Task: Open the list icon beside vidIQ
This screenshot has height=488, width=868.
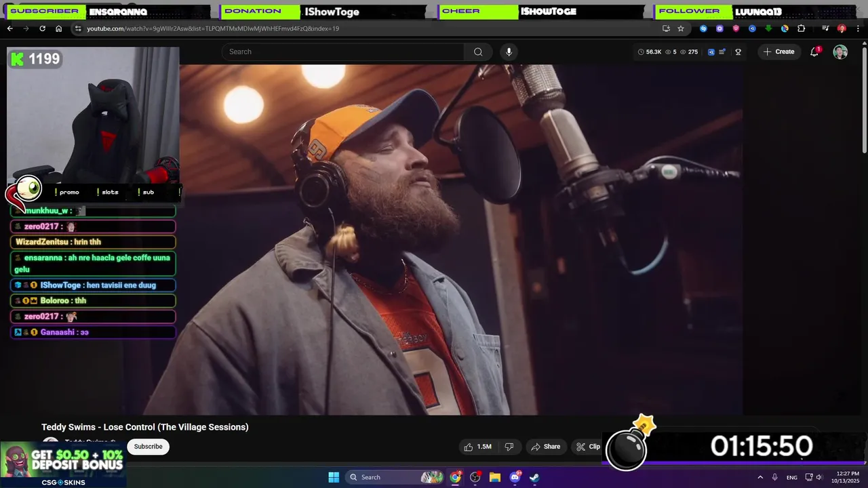Action: (x=722, y=52)
